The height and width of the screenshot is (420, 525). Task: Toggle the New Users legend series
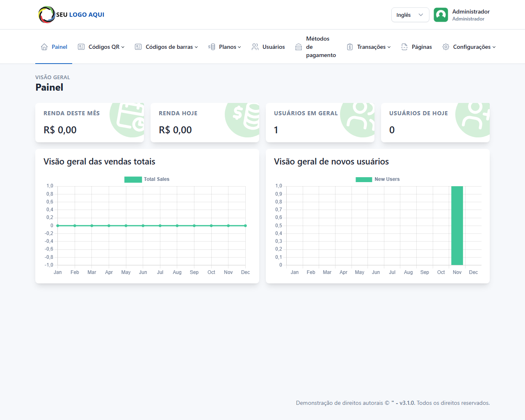click(377, 179)
